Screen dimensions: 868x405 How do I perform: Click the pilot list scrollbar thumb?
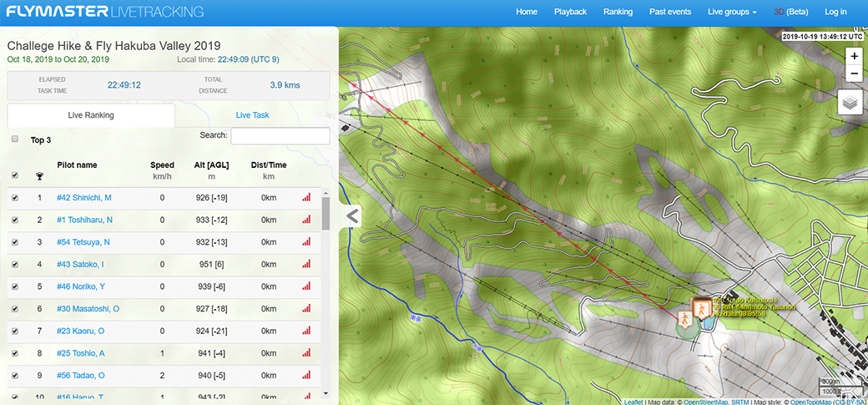point(325,214)
